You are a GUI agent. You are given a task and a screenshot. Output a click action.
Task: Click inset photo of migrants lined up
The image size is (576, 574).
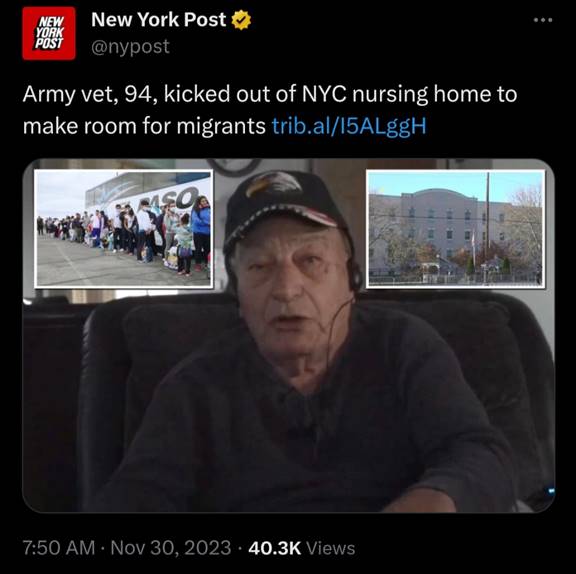click(x=124, y=228)
